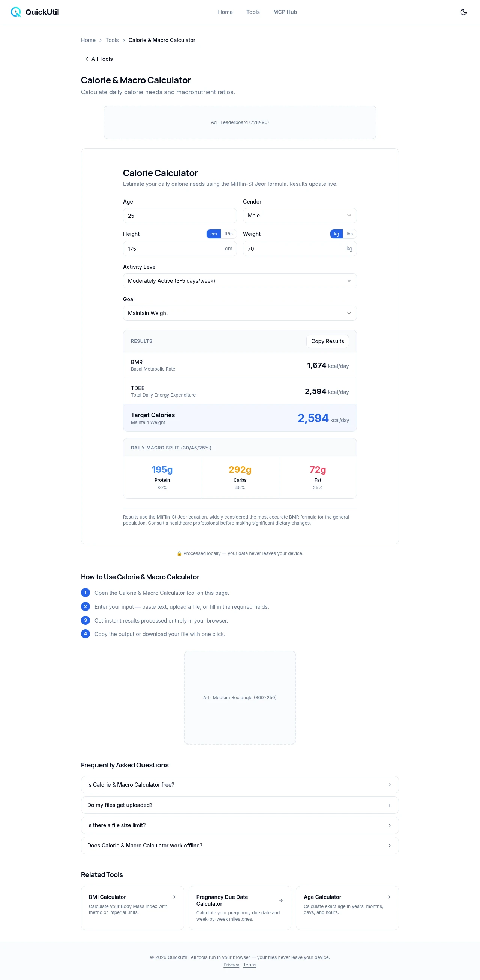
Task: Expand 'Is Calorie & Macro Calculator free?' question
Action: coord(239,784)
